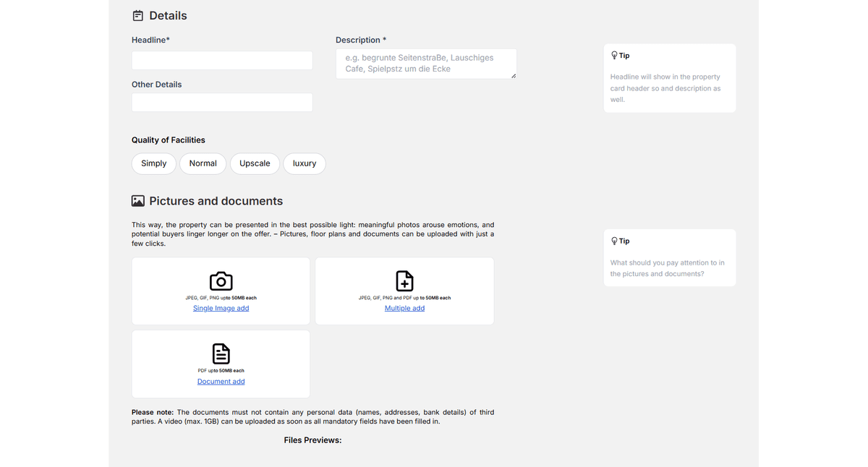
Task: Set facilities quality to luxury
Action: (305, 163)
